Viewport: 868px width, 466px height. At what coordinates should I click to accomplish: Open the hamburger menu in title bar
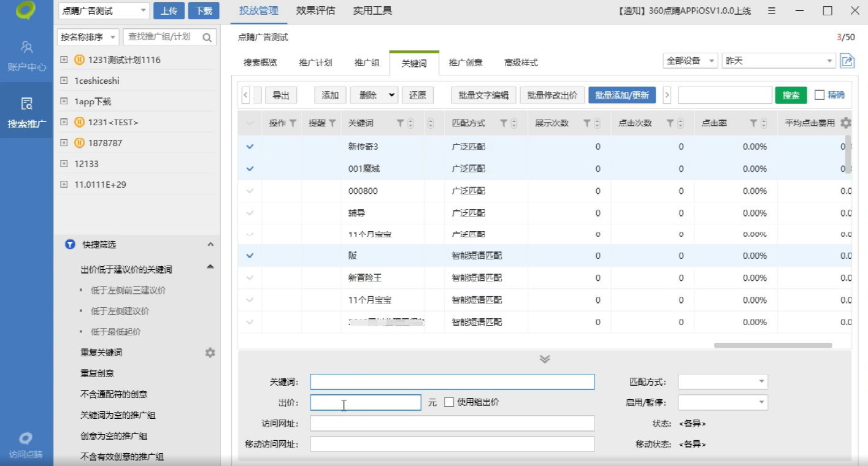772,10
